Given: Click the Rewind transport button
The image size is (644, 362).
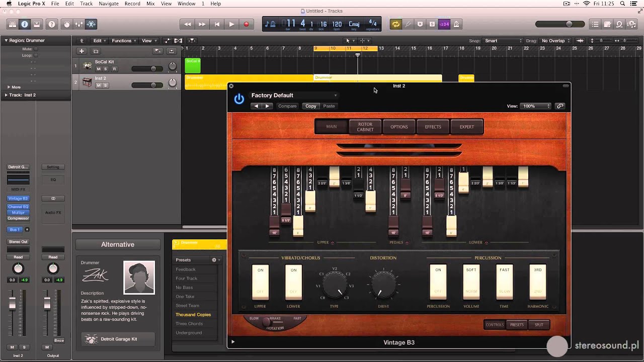Looking at the screenshot, I should click(x=188, y=24).
